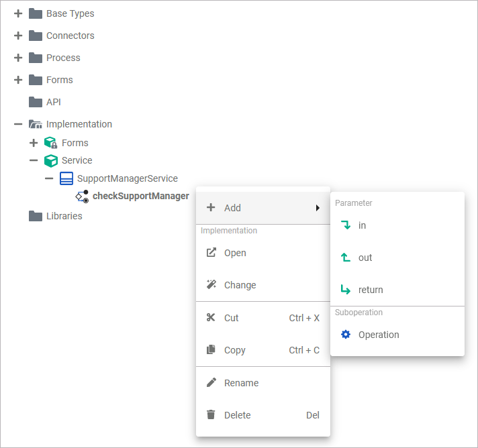Click the green Service cube icon
478x448 pixels.
pyautogui.click(x=50, y=160)
